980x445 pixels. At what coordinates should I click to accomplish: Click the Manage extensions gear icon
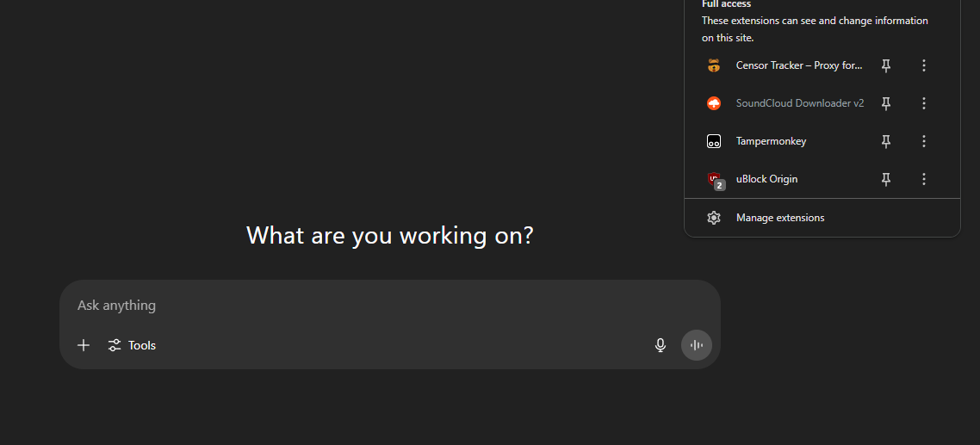coord(714,218)
